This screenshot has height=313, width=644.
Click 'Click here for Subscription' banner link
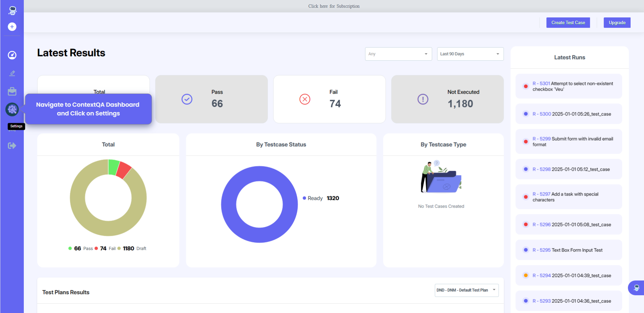pyautogui.click(x=334, y=6)
